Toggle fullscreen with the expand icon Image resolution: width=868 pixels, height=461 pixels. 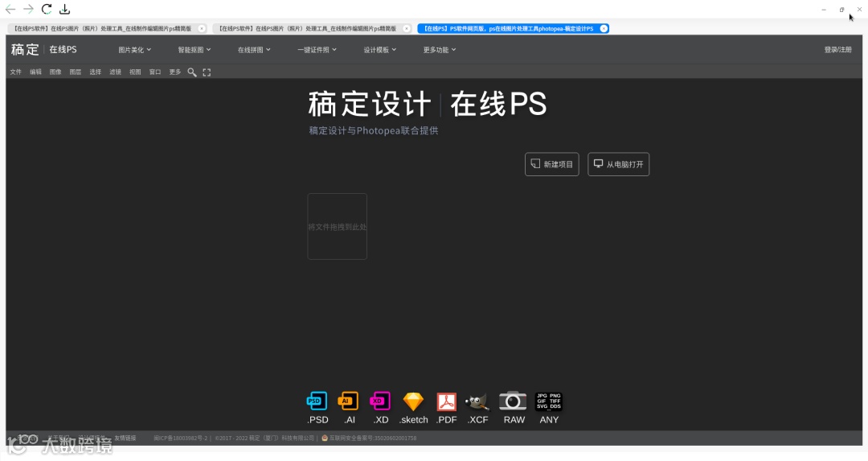(207, 72)
